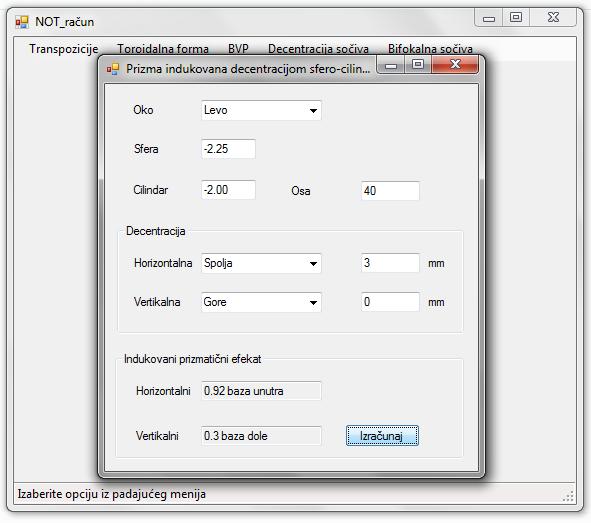Open the Toroidalna forma menu
Viewport: 591px width, 523px height.
(162, 49)
